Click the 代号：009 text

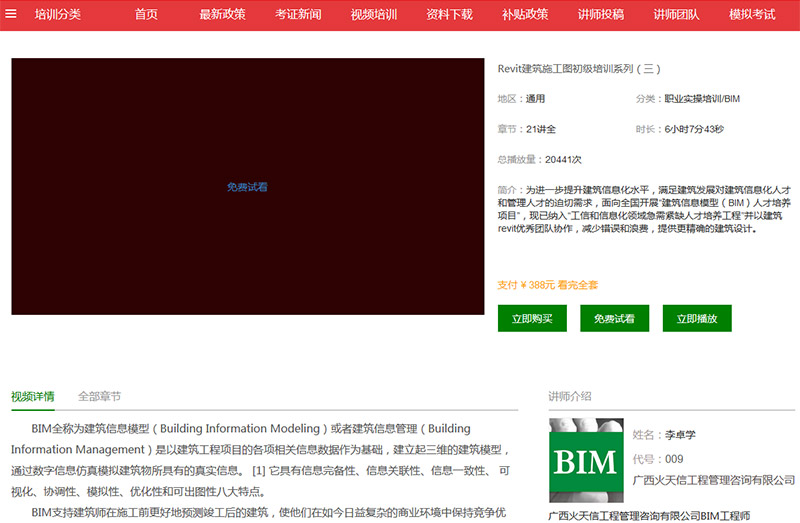point(658,459)
